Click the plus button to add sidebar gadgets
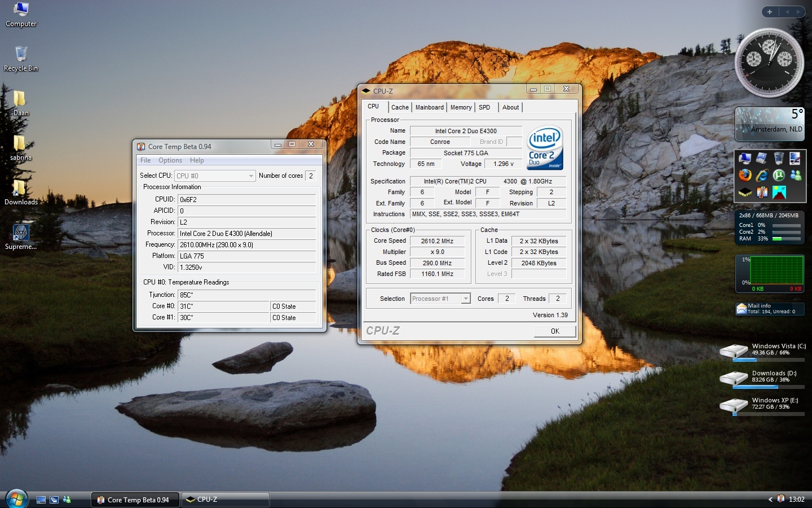The width and height of the screenshot is (812, 508). [x=770, y=11]
